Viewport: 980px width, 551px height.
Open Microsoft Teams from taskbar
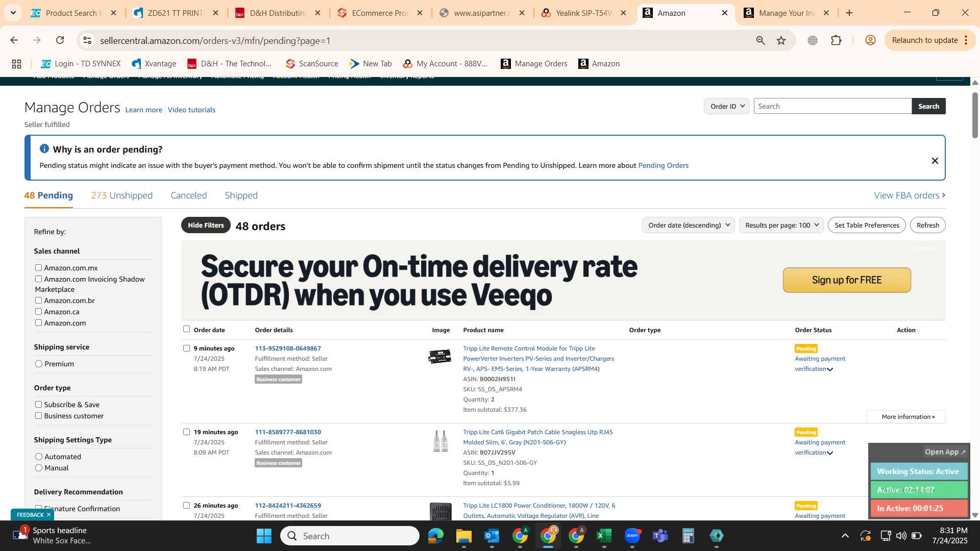point(660,536)
